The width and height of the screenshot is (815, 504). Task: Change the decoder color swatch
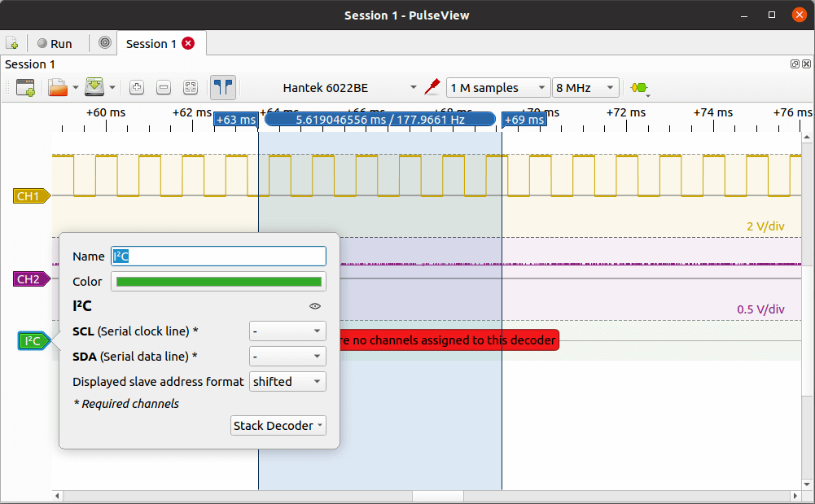217,281
